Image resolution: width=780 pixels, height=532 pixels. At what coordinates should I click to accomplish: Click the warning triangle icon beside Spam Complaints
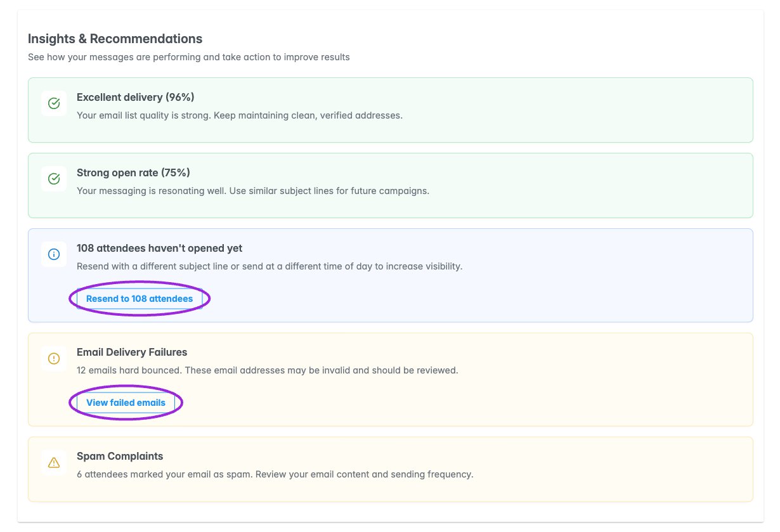pyautogui.click(x=54, y=462)
